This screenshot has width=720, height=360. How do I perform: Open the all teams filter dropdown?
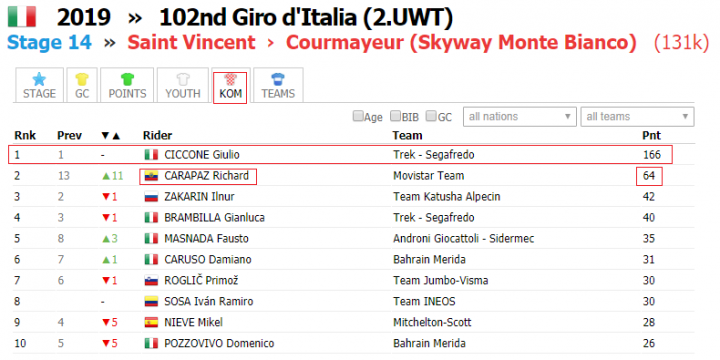[637, 117]
